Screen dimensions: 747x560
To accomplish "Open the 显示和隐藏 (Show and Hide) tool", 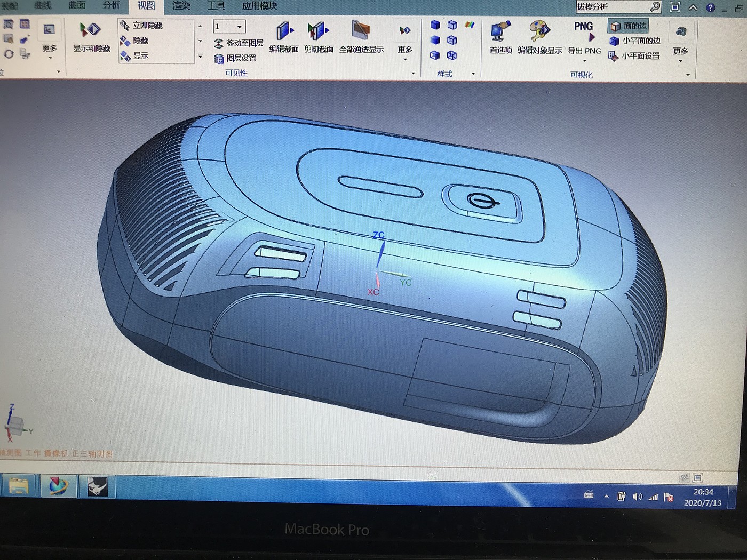I will pyautogui.click(x=91, y=37).
